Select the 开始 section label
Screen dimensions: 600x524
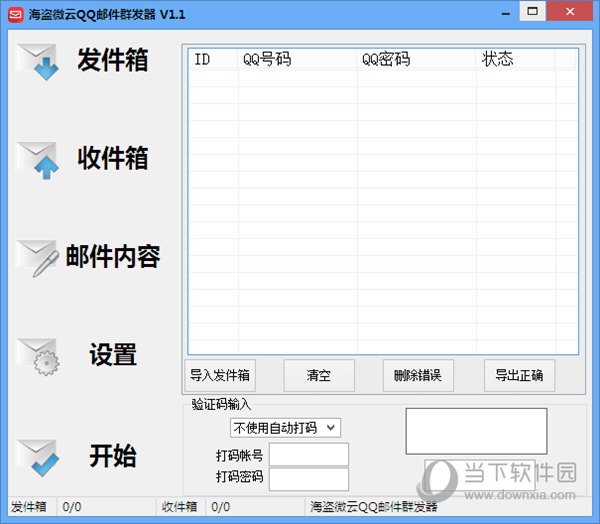point(113,455)
